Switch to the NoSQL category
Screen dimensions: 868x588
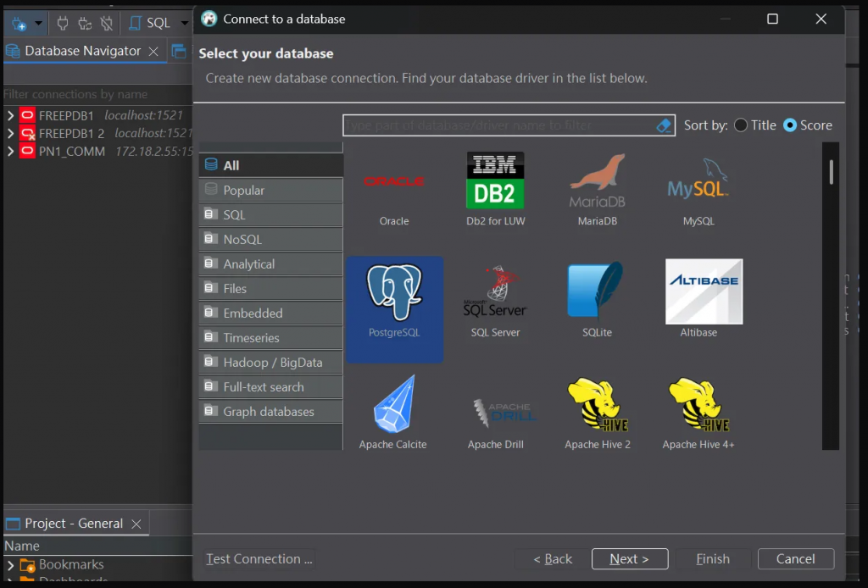click(270, 239)
